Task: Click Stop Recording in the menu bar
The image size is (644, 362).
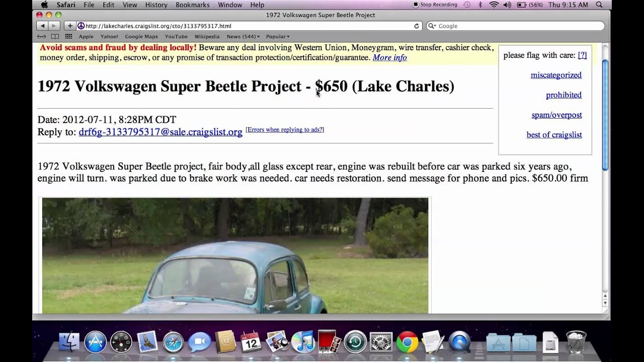Action: coord(435,5)
